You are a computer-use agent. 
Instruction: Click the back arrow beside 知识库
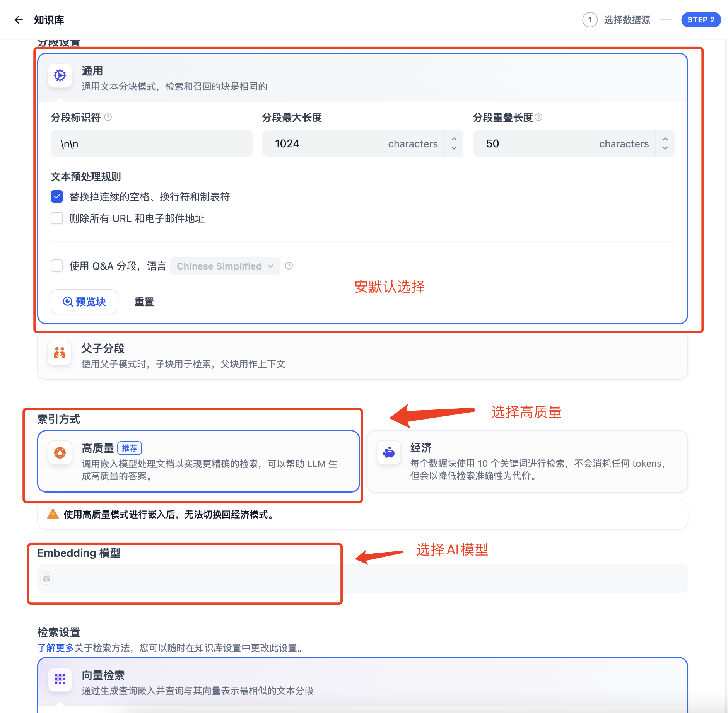(x=19, y=20)
